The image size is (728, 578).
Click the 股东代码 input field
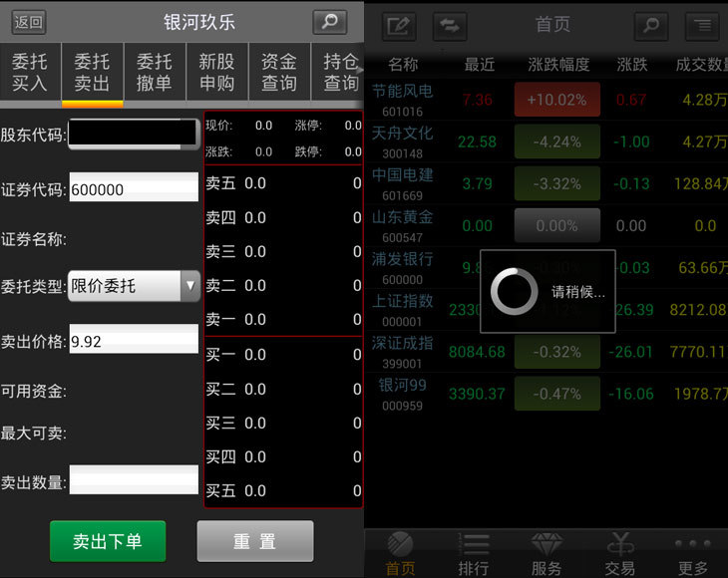134,135
